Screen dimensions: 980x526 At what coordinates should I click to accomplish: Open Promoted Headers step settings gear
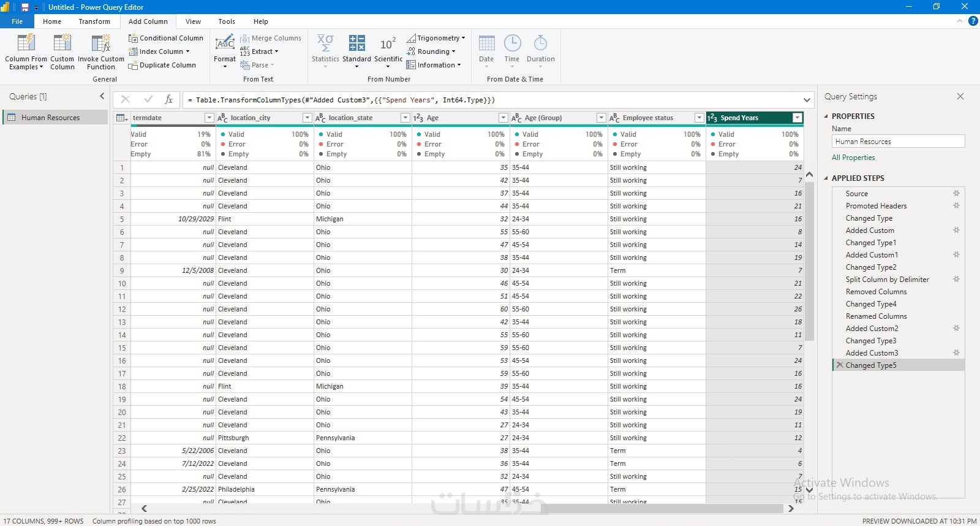click(956, 205)
